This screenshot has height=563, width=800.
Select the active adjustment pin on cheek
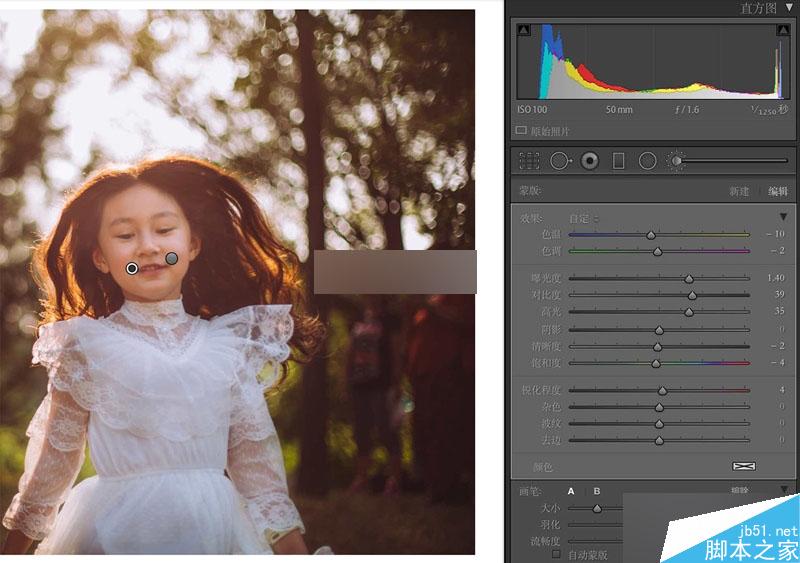pyautogui.click(x=132, y=268)
